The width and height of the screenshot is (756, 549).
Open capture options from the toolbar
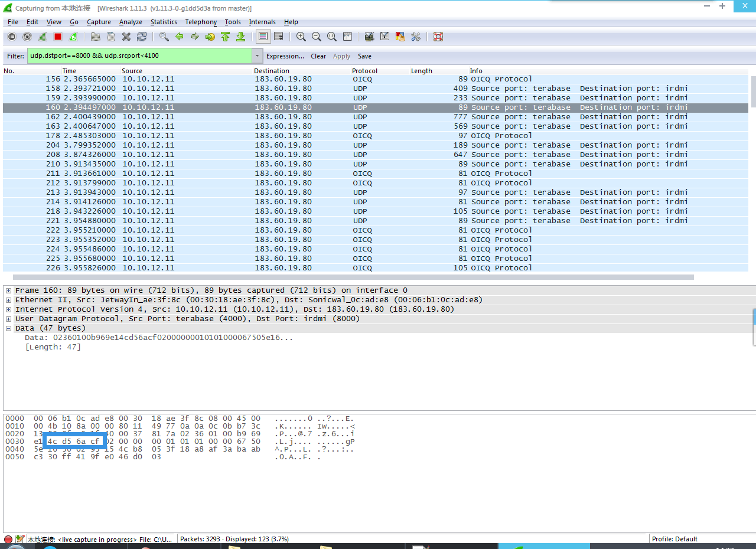click(x=27, y=37)
